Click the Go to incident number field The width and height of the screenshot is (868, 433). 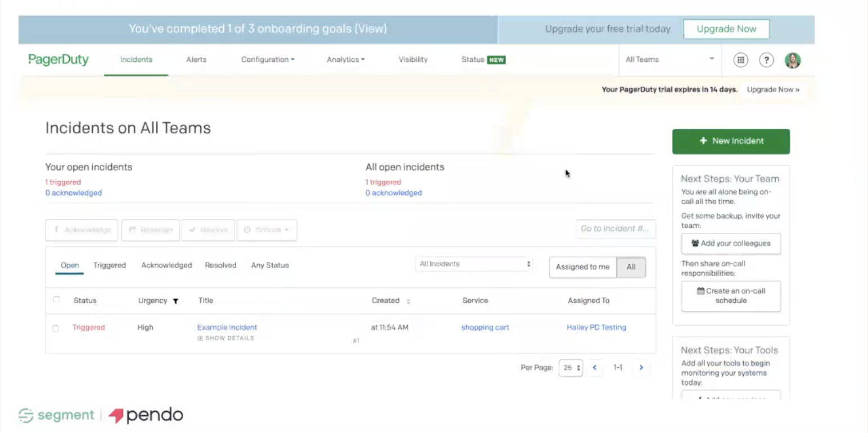point(615,228)
